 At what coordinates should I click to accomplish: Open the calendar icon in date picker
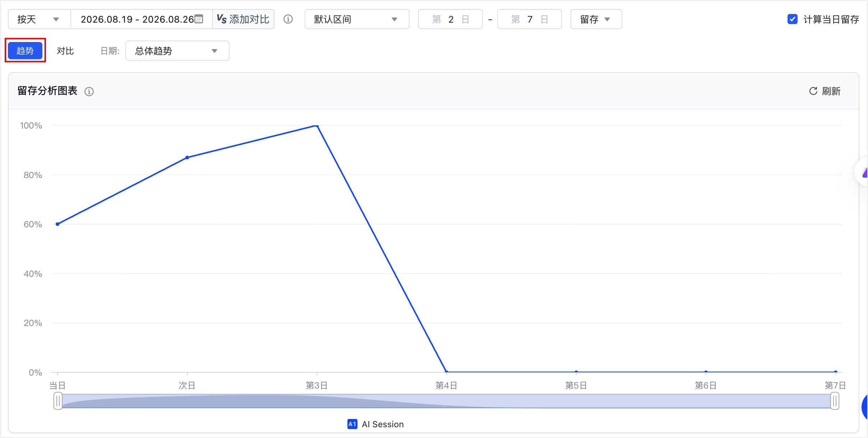(199, 19)
